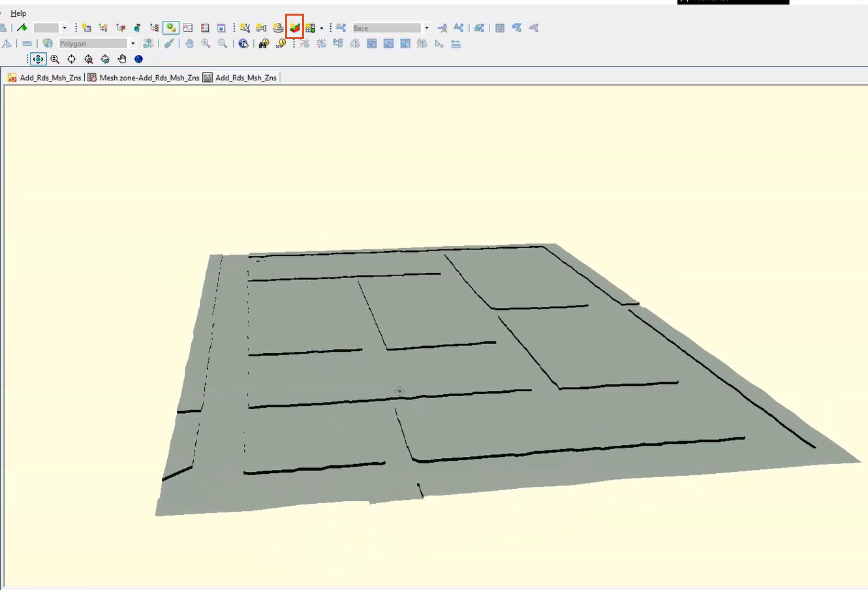Click the network tree with key icon

[x=103, y=27]
